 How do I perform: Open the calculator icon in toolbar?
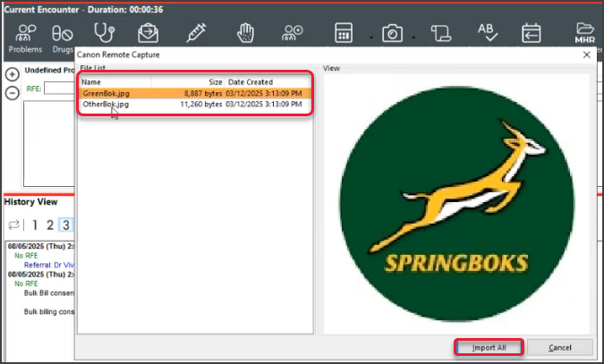pyautogui.click(x=344, y=33)
